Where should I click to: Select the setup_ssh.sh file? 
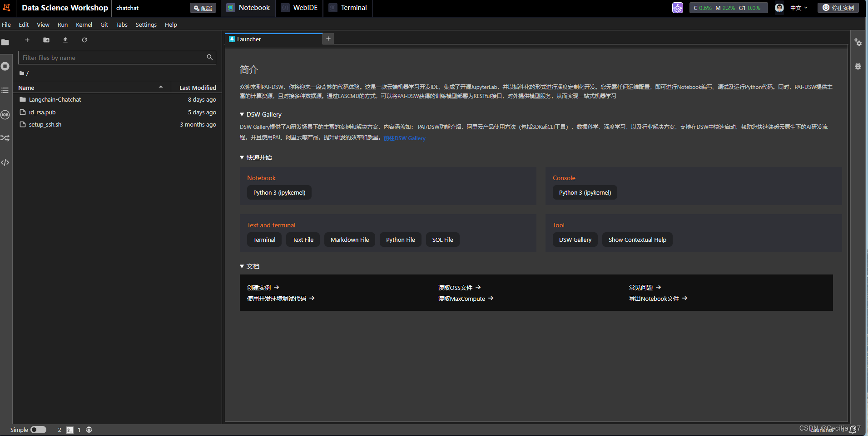point(117,124)
